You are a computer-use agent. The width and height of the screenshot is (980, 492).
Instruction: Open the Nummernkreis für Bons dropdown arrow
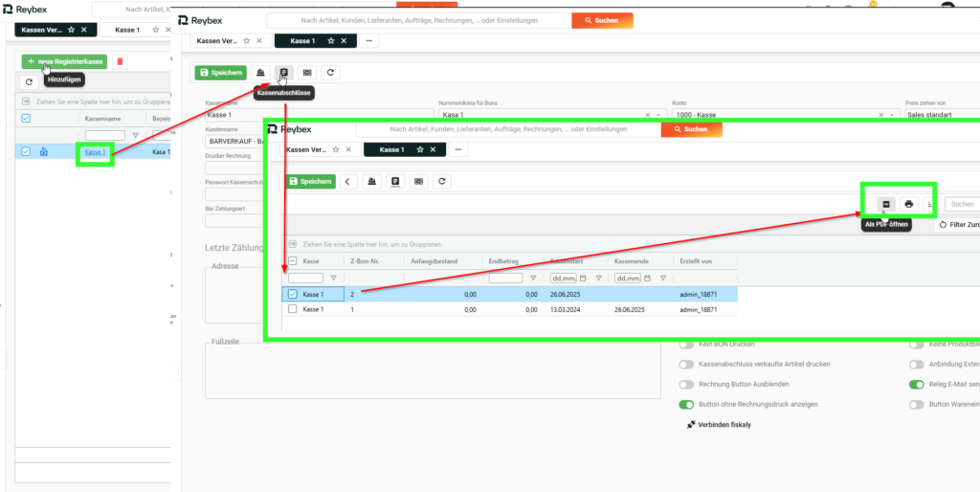tap(658, 115)
